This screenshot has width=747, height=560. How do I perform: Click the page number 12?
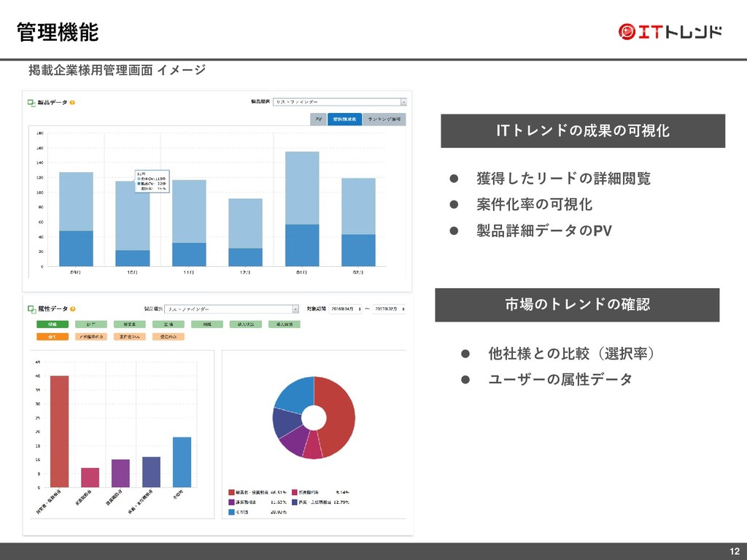click(x=734, y=551)
